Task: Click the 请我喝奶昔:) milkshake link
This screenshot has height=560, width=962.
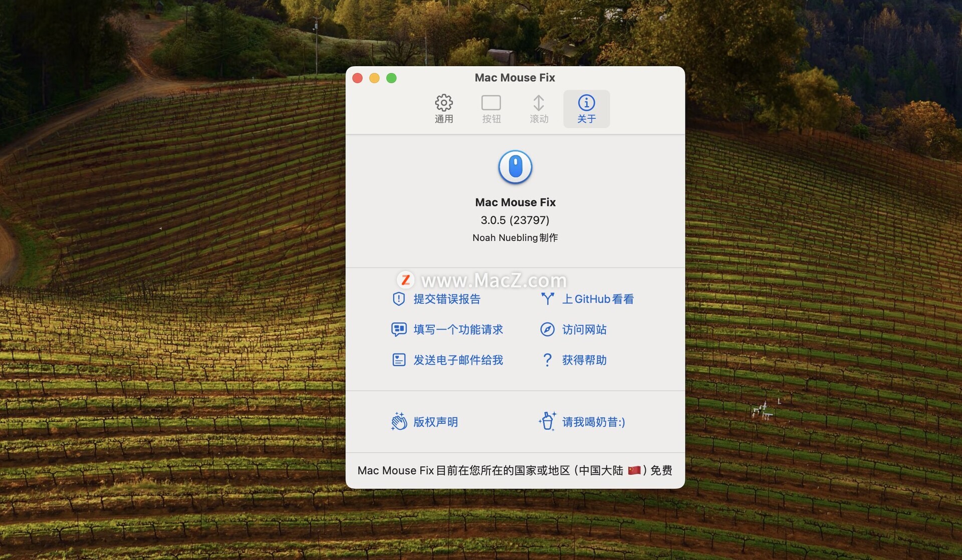Action: tap(593, 422)
